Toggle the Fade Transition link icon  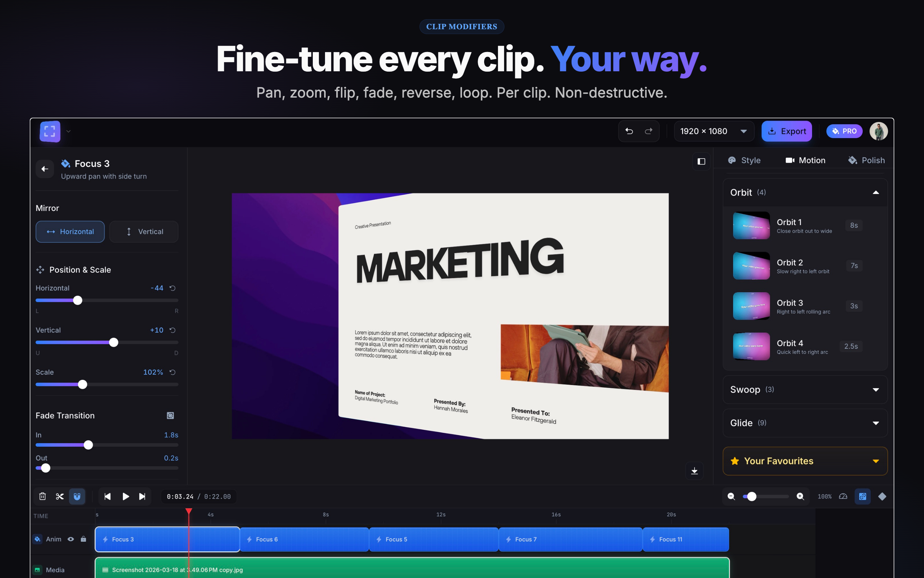(x=170, y=416)
